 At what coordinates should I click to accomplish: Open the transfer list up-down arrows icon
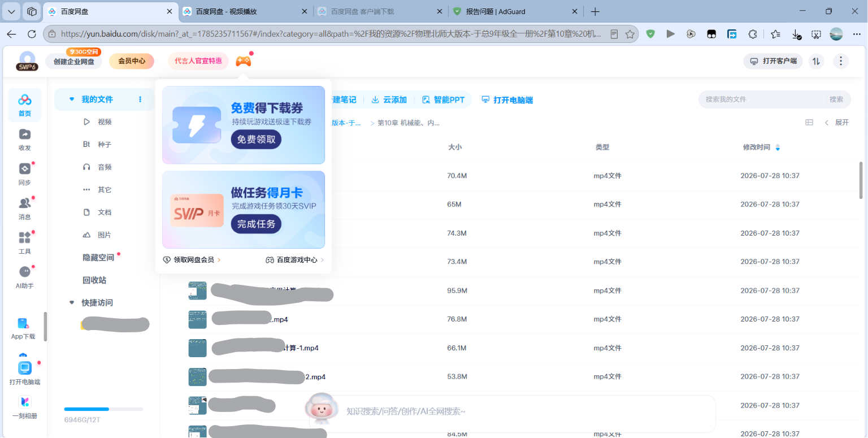(815, 61)
